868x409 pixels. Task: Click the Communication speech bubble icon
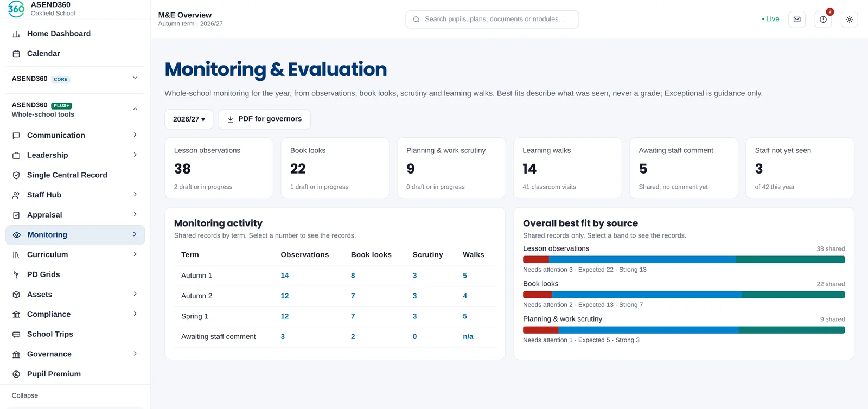(16, 136)
